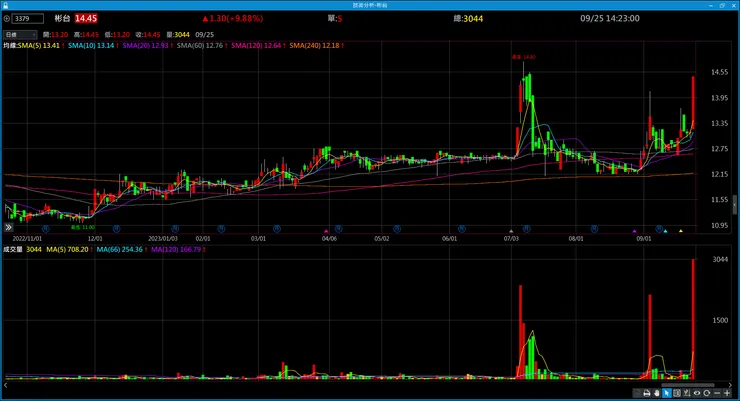
Task: Click magenta triangle marker near 04/06
Action: [326, 231]
